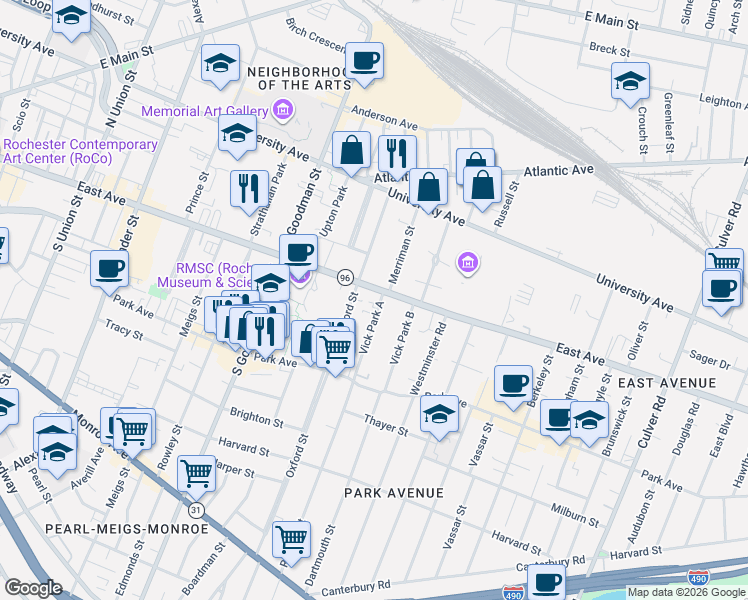Viewport: 748px width, 600px height.
Task: Click the Brighton St street label
Action: [x=257, y=417]
